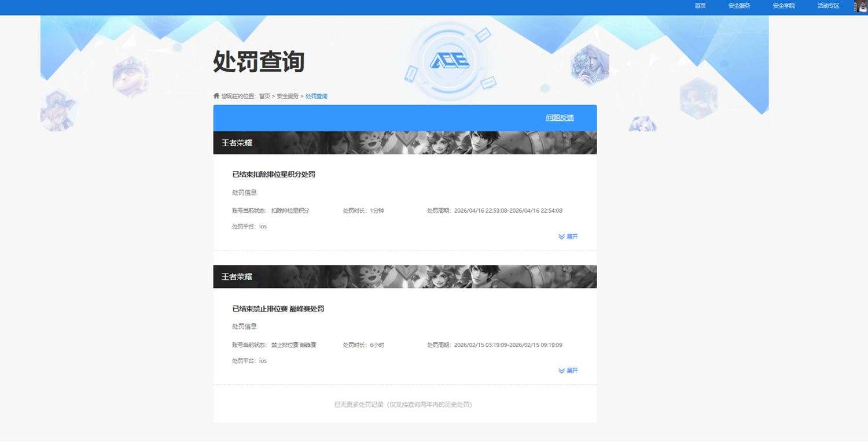Click 首页 in the breadcrumb trail
The height and width of the screenshot is (444, 868).
click(265, 96)
